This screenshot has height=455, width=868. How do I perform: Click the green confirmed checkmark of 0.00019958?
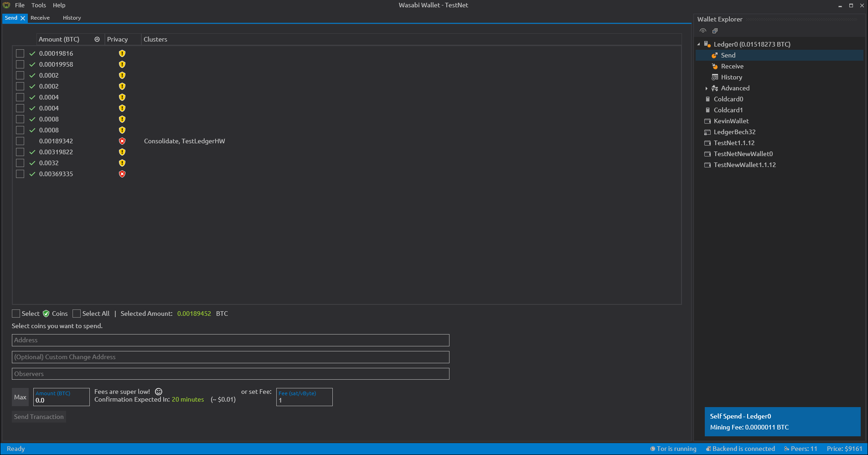(x=32, y=64)
